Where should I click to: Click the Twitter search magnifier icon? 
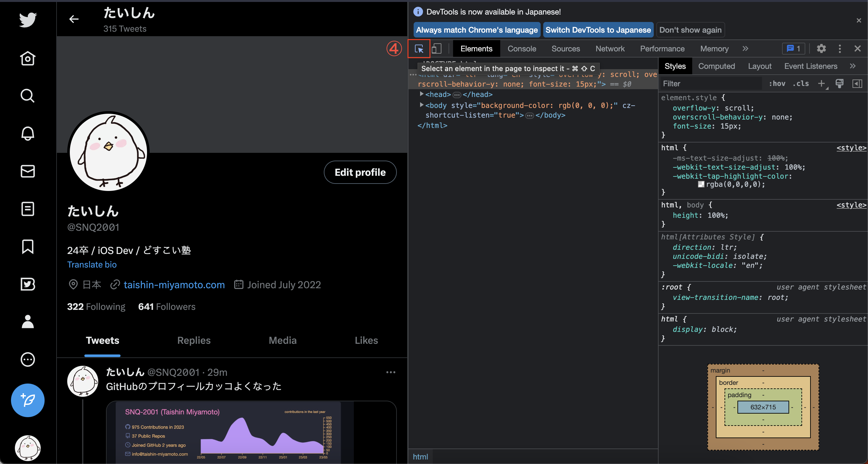28,96
